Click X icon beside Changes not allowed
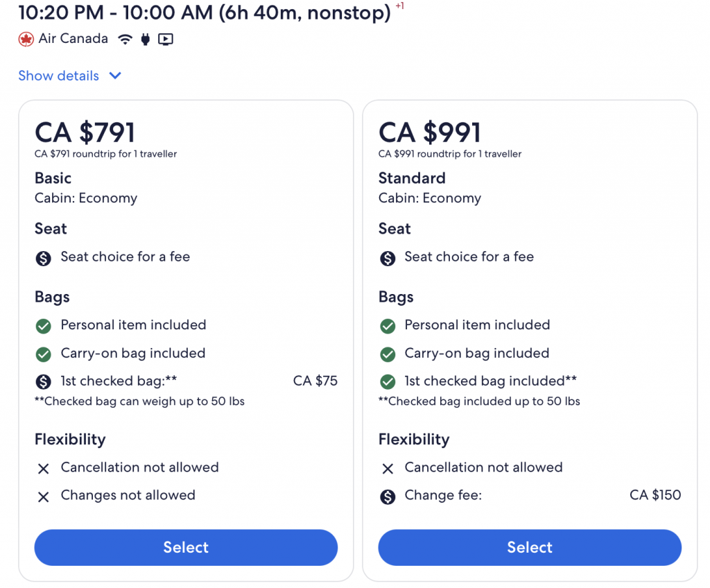 tap(44, 496)
